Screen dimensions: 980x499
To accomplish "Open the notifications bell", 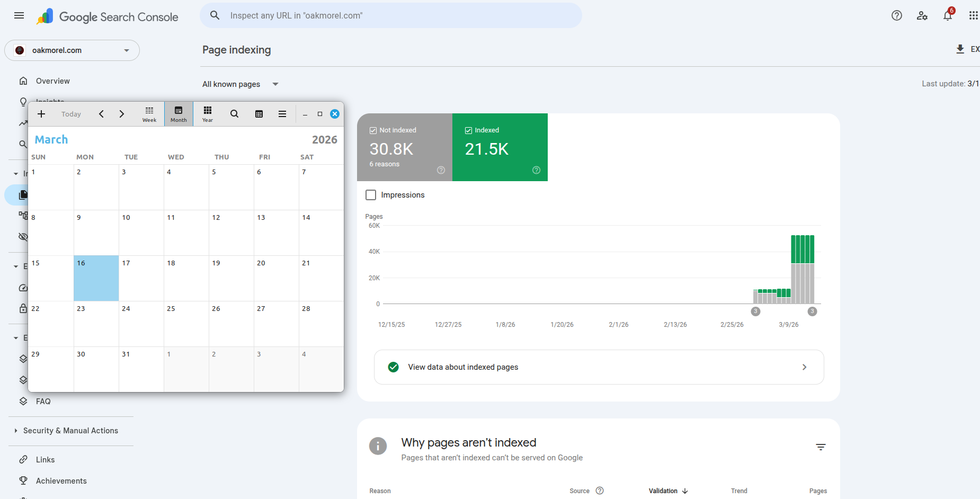I will [x=948, y=15].
